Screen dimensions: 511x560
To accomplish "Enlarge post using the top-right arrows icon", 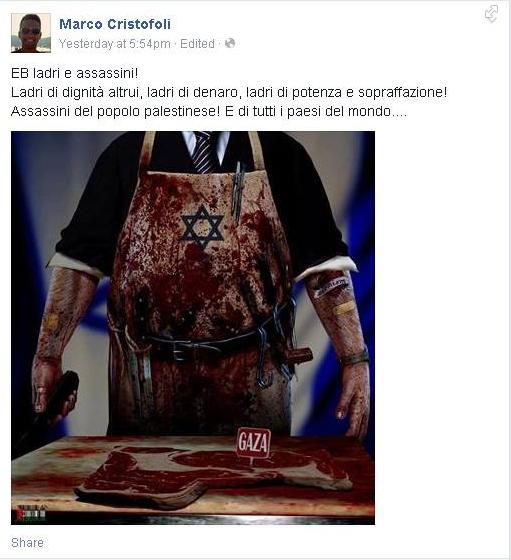I will (x=491, y=14).
